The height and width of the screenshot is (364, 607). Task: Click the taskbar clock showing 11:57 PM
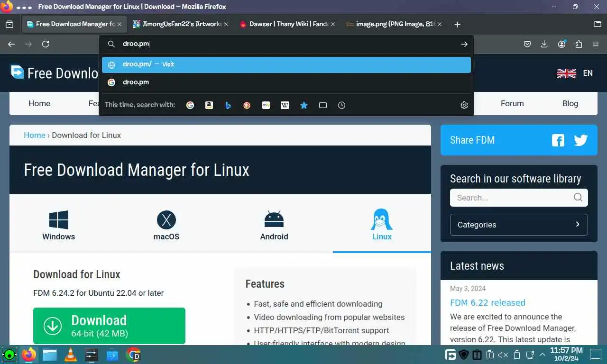pyautogui.click(x=566, y=355)
